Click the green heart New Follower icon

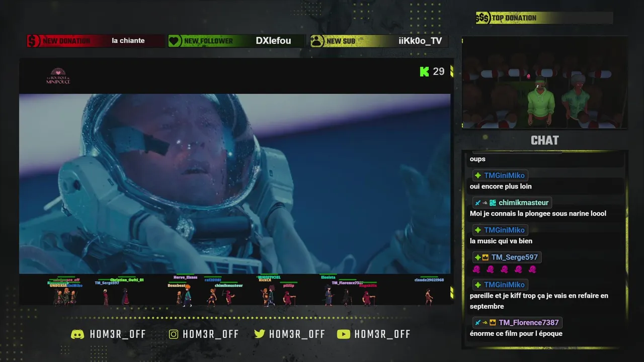click(x=175, y=41)
